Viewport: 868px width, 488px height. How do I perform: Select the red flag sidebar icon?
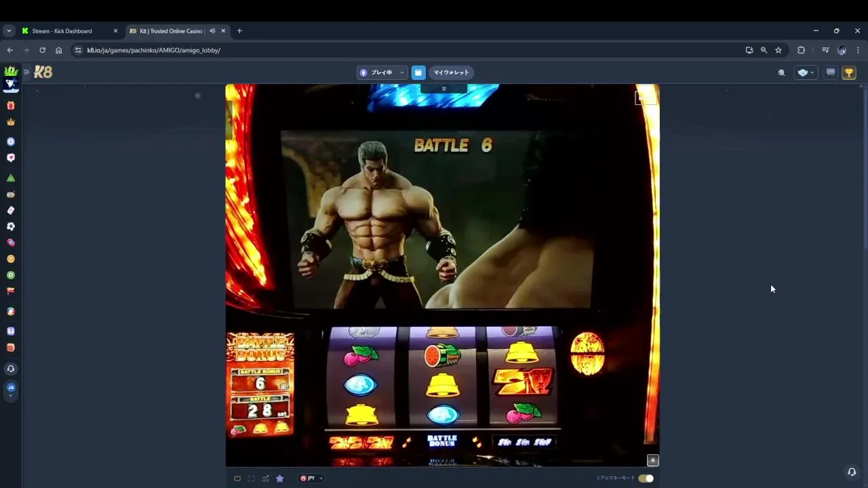tap(10, 291)
